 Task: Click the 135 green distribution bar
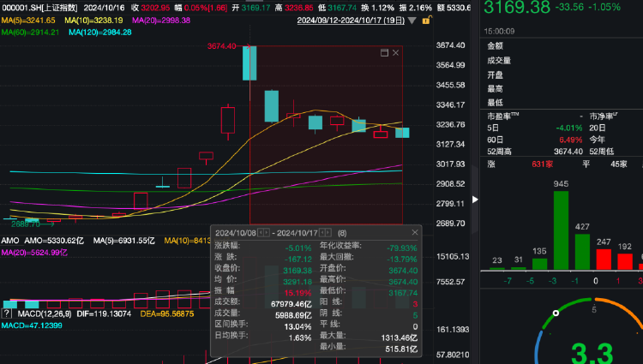539,264
